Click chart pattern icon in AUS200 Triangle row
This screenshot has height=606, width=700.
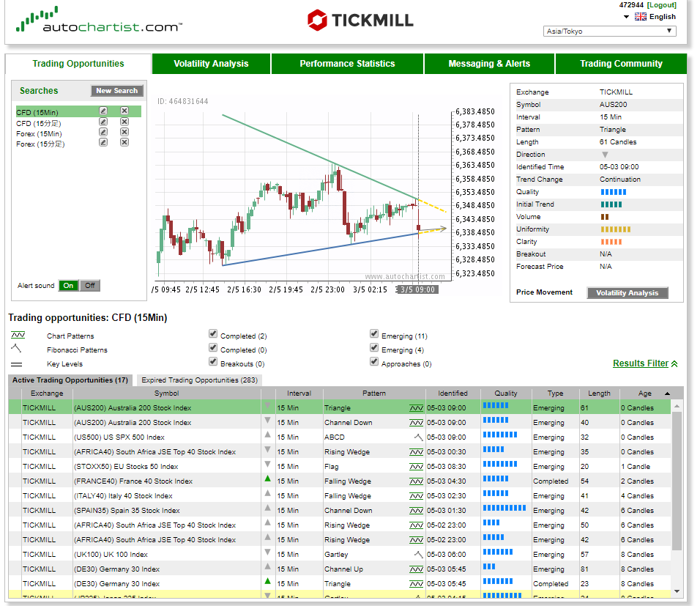pyautogui.click(x=416, y=408)
